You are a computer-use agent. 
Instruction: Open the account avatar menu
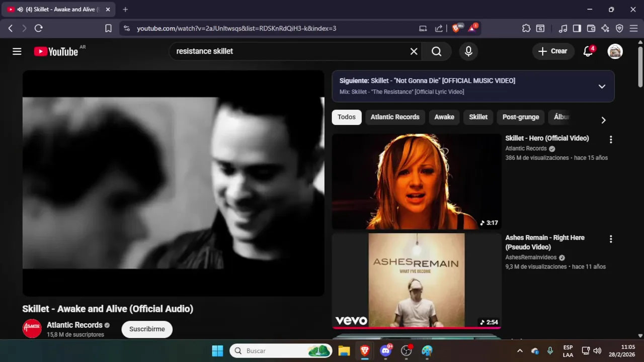[x=615, y=51]
